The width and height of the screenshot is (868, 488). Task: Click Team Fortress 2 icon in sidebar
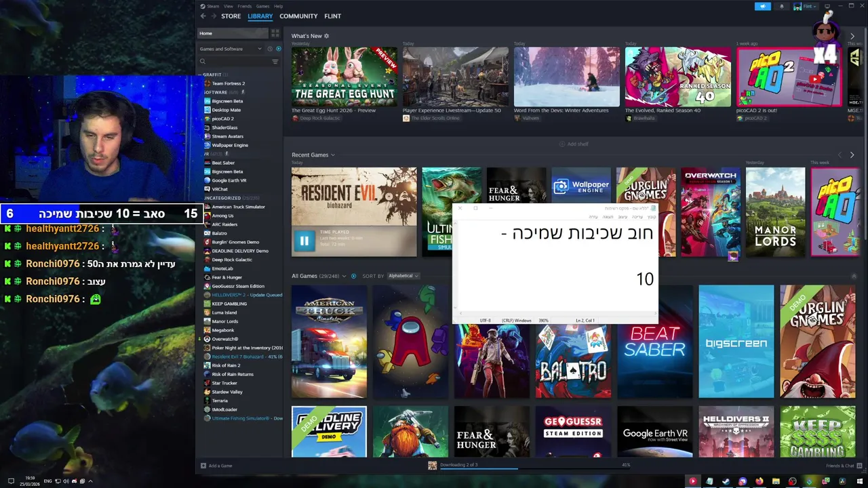click(x=208, y=83)
